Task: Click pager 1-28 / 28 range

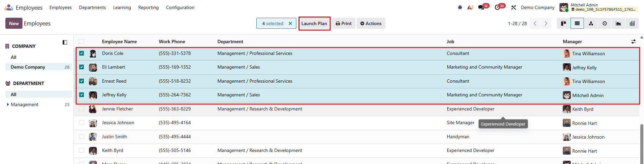Action: coord(517,23)
